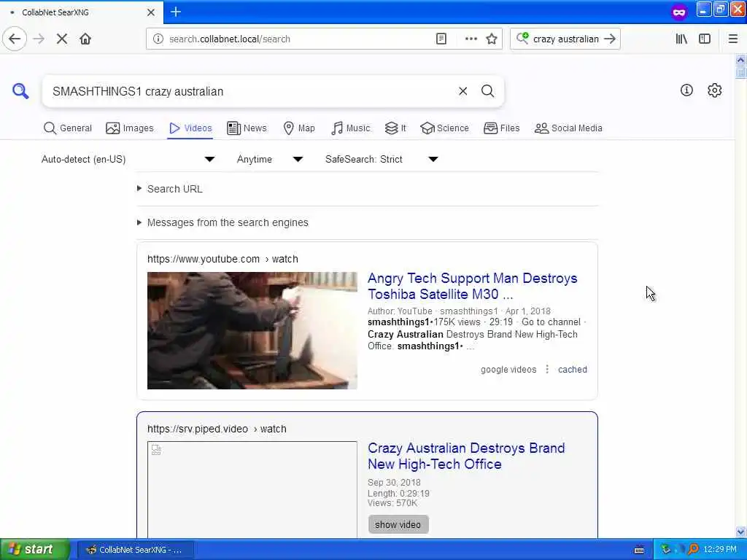
Task: Open the Library bookshelf icon
Action: pos(681,39)
